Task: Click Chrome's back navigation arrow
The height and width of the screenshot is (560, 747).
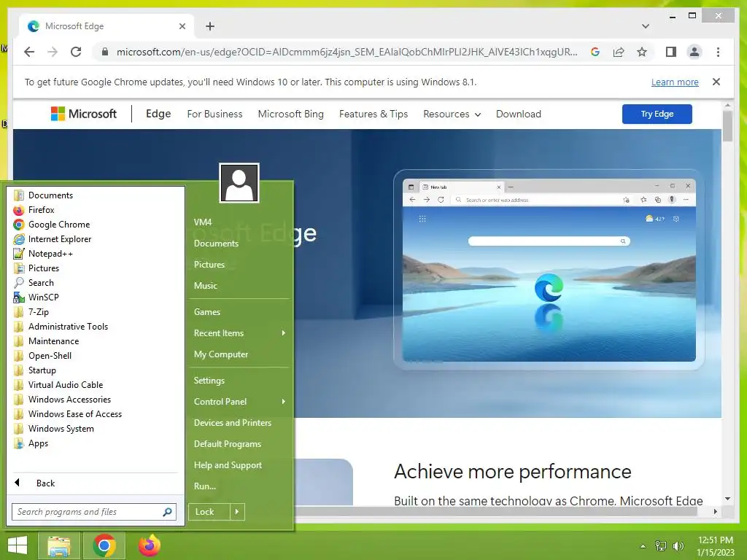Action: pyautogui.click(x=29, y=52)
